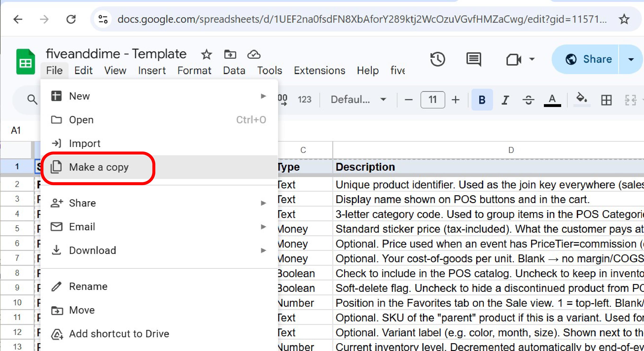Open the site information icon in address bar
The image size is (644, 351).
click(103, 19)
